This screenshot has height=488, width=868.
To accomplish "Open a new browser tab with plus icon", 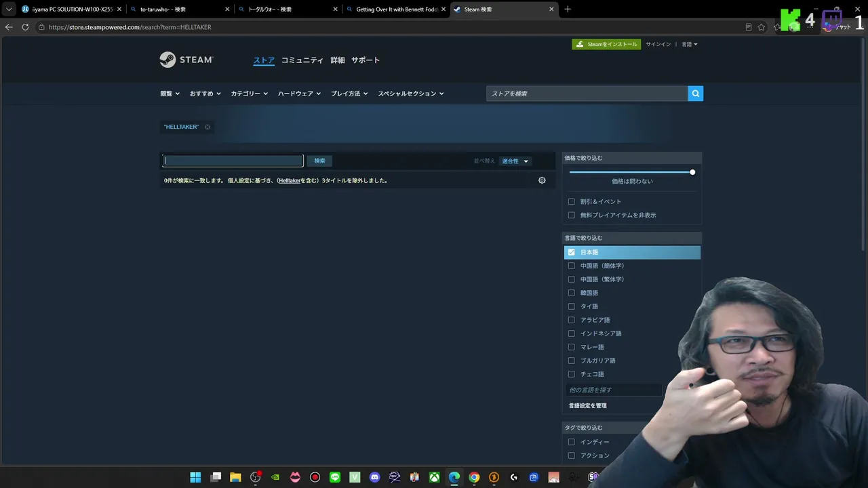I will pyautogui.click(x=568, y=9).
